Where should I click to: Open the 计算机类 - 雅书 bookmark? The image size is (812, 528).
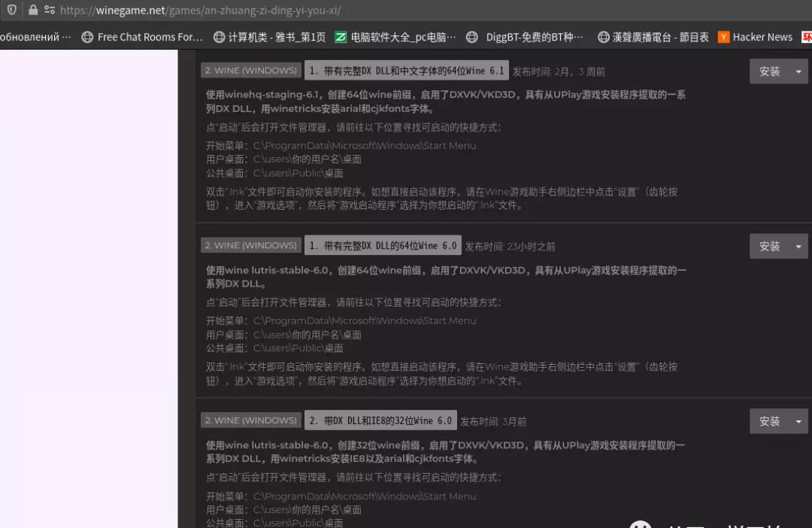tap(270, 37)
